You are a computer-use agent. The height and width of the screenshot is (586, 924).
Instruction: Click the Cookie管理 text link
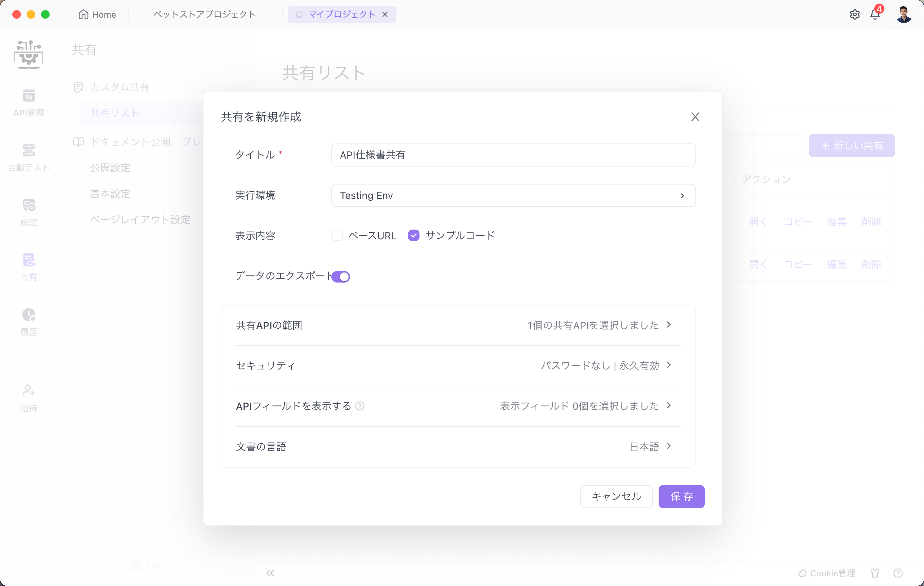click(832, 573)
